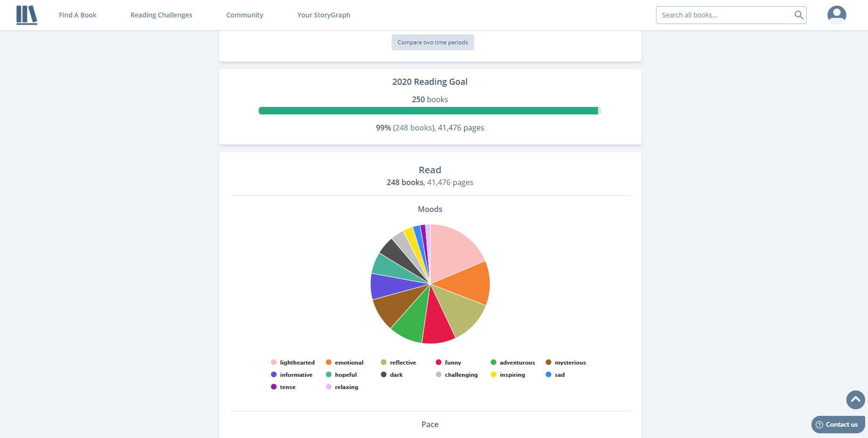Image resolution: width=868 pixels, height=438 pixels.
Task: Click the scroll-to-top arrow button
Action: coord(855,400)
